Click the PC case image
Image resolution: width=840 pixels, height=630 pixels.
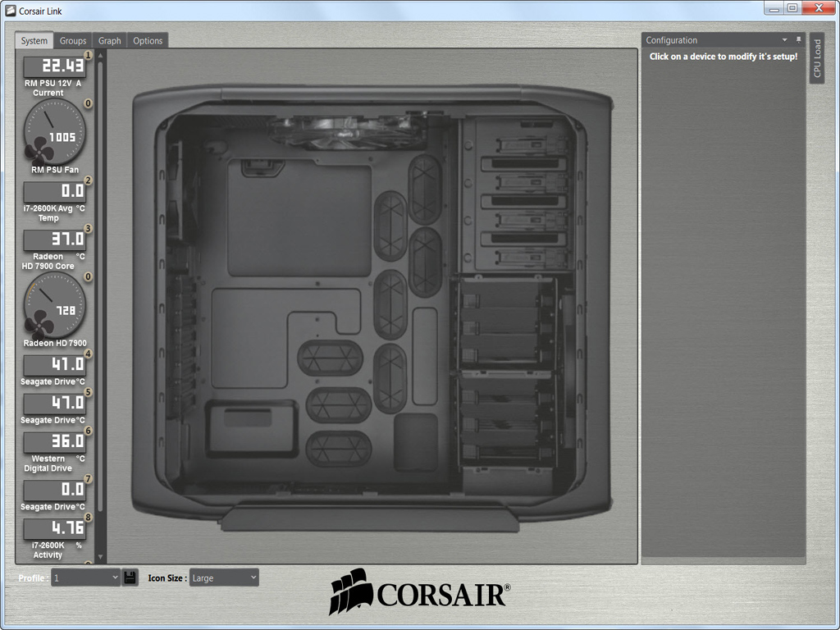[x=372, y=308]
